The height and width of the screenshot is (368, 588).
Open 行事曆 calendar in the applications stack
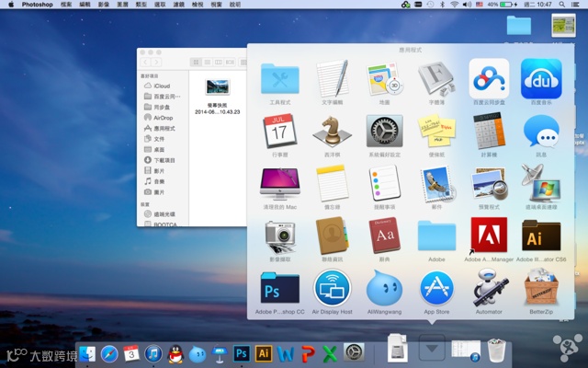(279, 131)
